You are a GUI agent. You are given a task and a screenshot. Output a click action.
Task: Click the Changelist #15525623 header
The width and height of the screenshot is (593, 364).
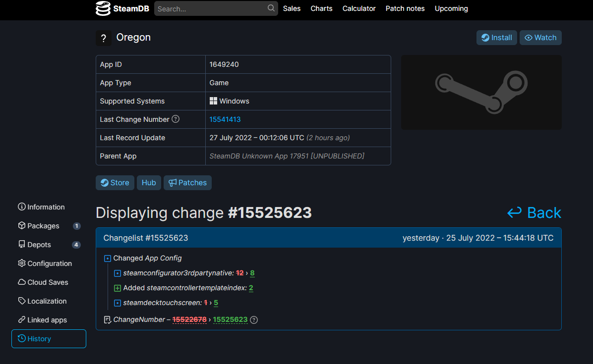[x=146, y=238]
